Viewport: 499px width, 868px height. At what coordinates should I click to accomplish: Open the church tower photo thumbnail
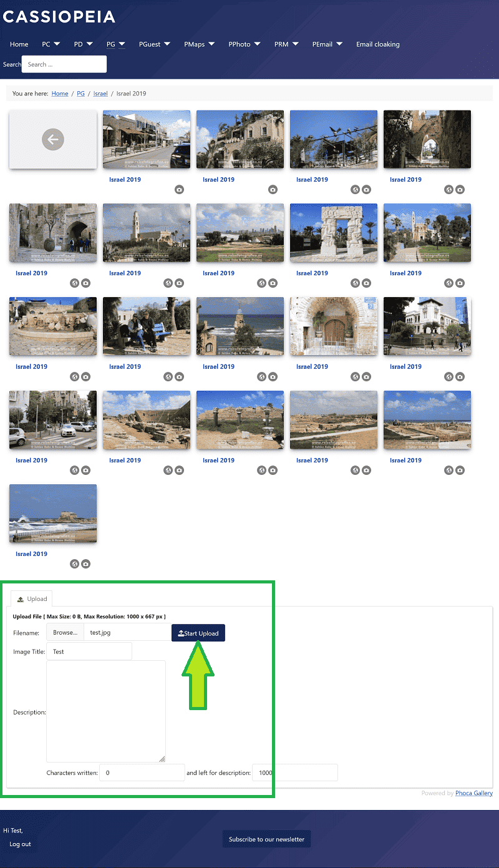tap(147, 232)
